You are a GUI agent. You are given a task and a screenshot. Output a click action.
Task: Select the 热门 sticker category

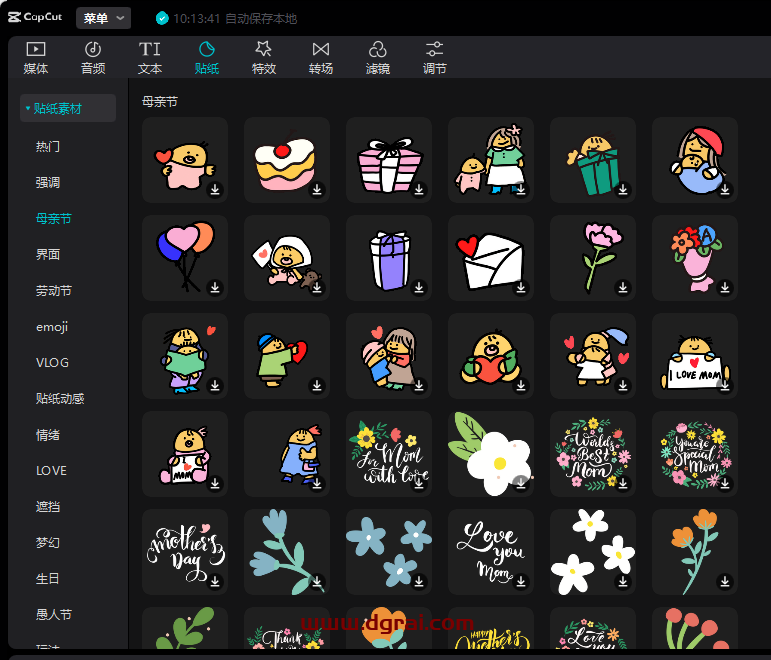coord(48,146)
